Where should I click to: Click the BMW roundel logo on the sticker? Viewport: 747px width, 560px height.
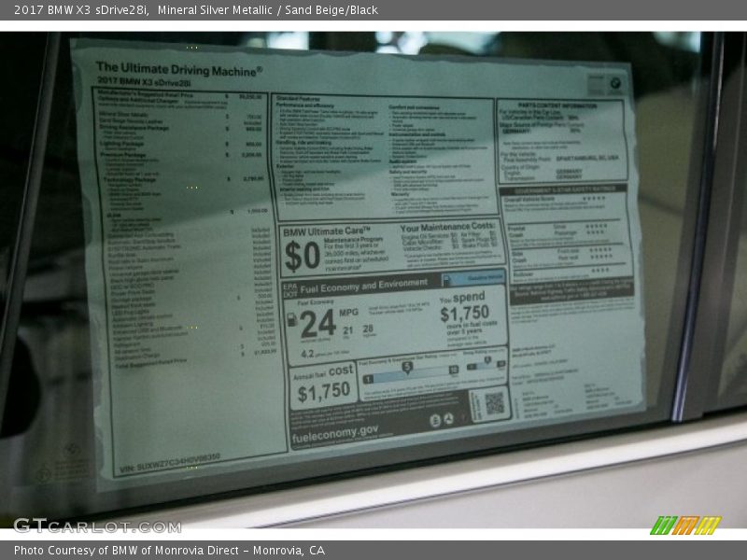coord(614,84)
